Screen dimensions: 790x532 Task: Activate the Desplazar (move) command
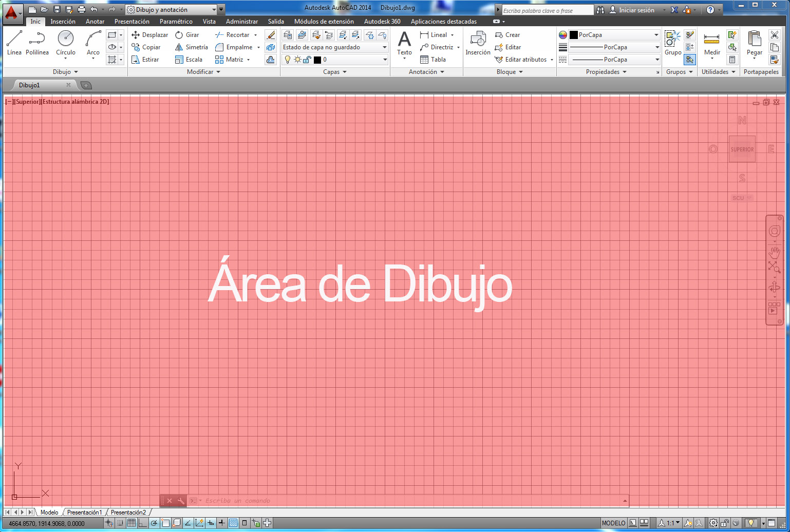[x=149, y=35]
